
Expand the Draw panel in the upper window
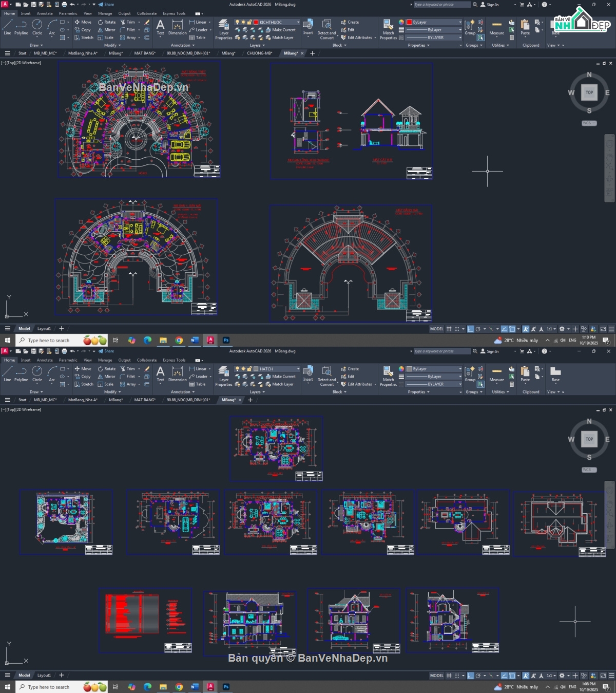tap(36, 45)
